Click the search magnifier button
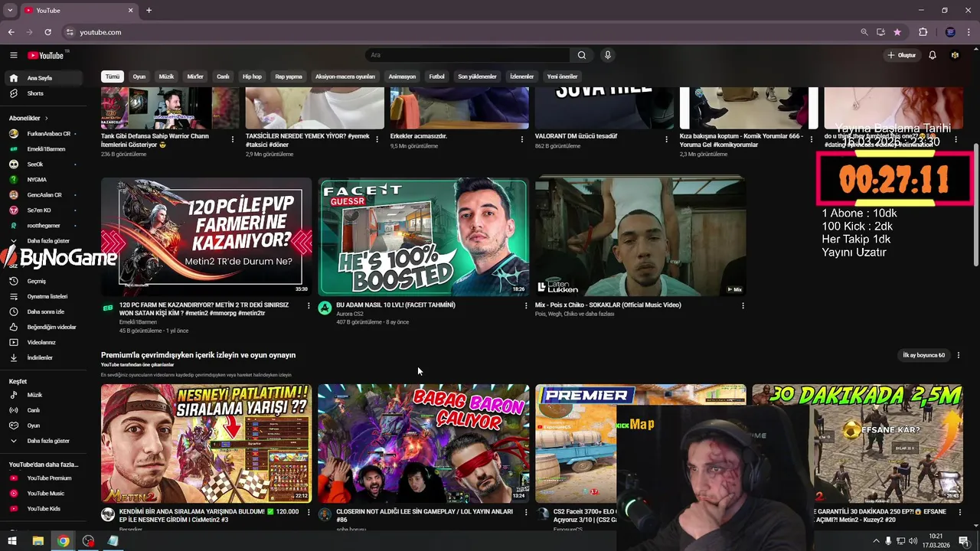This screenshot has height=551, width=980. (582, 55)
